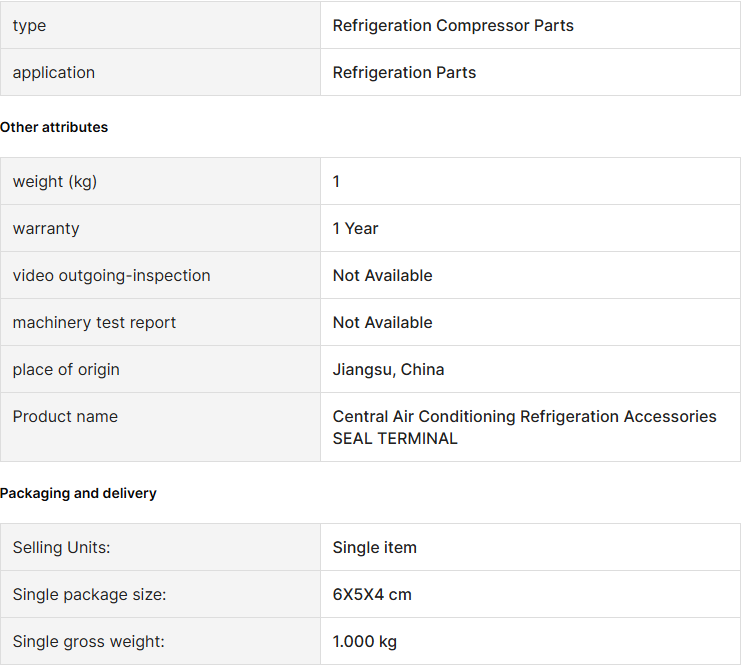Click 'Not Available' beside video outgoing-inspection

(x=382, y=276)
